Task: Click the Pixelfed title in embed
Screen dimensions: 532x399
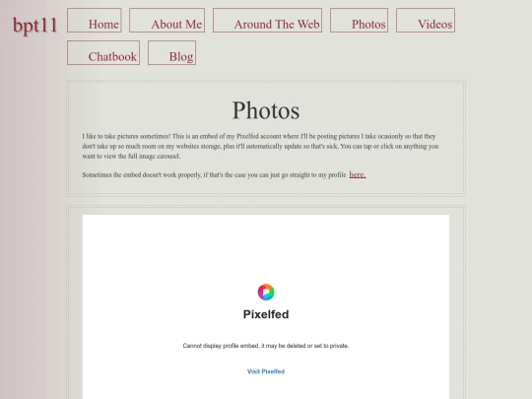Action: point(266,314)
